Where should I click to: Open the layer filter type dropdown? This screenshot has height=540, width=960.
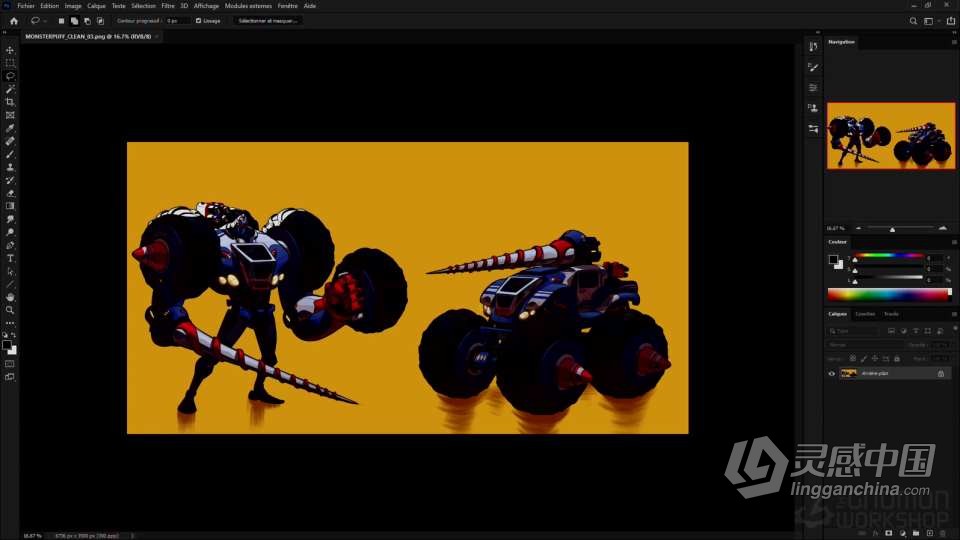click(x=853, y=331)
